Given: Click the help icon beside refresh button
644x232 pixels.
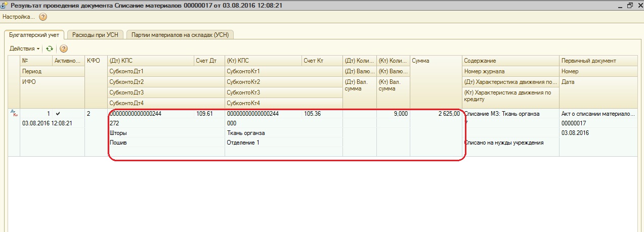Looking at the screenshot, I should (64, 49).
